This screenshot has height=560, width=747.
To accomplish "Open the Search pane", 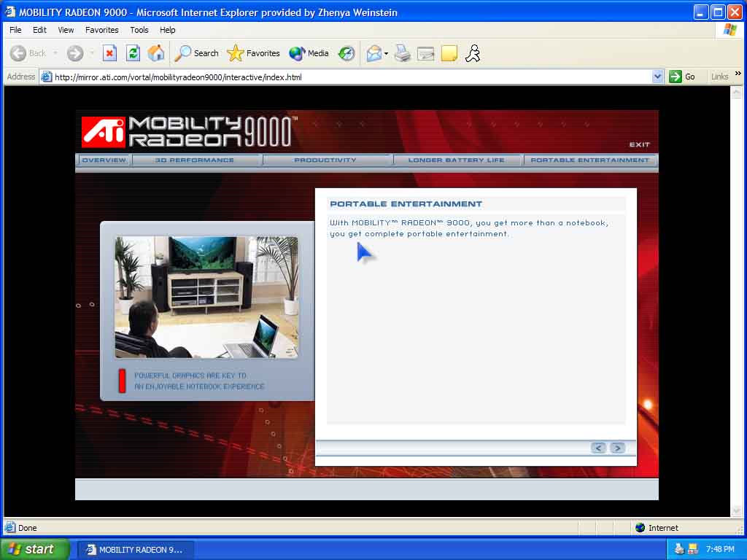I will pyautogui.click(x=196, y=53).
